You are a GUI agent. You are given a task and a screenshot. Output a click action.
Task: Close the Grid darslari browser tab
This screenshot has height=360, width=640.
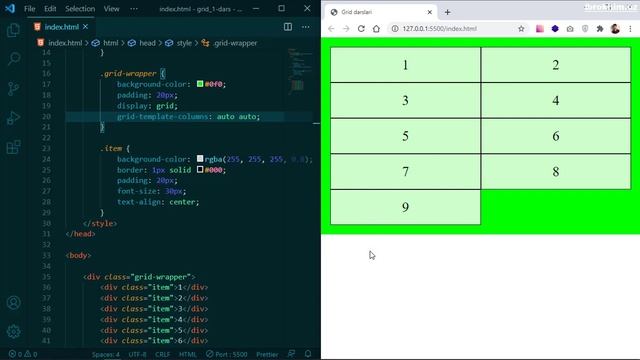429,12
